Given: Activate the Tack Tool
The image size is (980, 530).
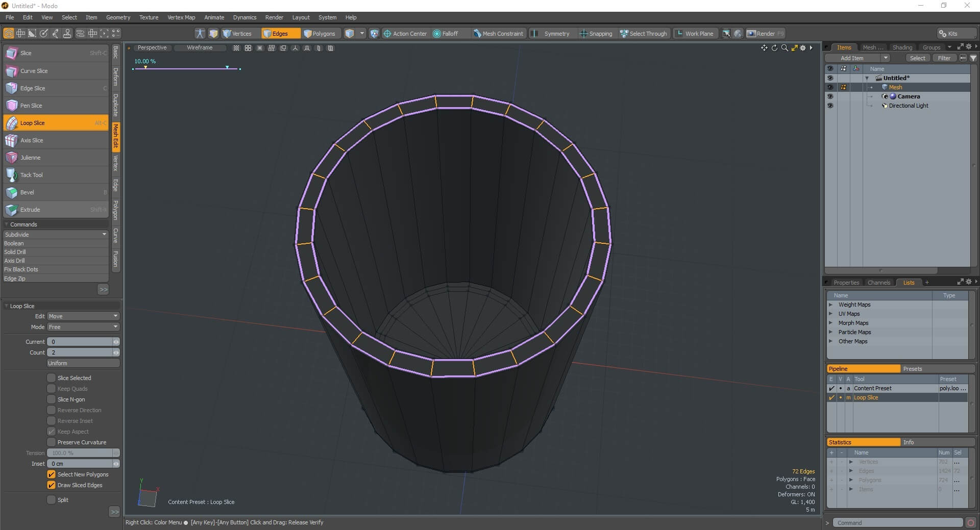Looking at the screenshot, I should 32,174.
